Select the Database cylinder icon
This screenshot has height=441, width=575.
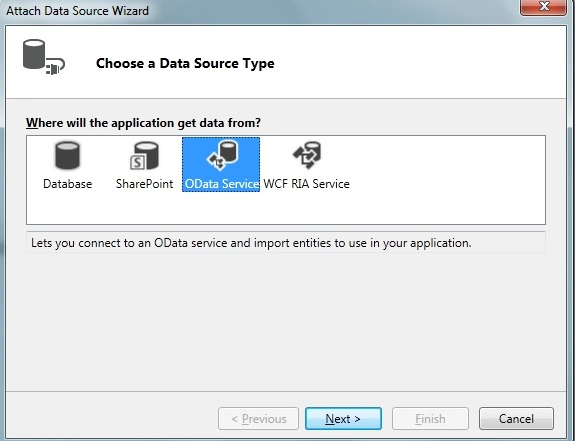click(67, 155)
